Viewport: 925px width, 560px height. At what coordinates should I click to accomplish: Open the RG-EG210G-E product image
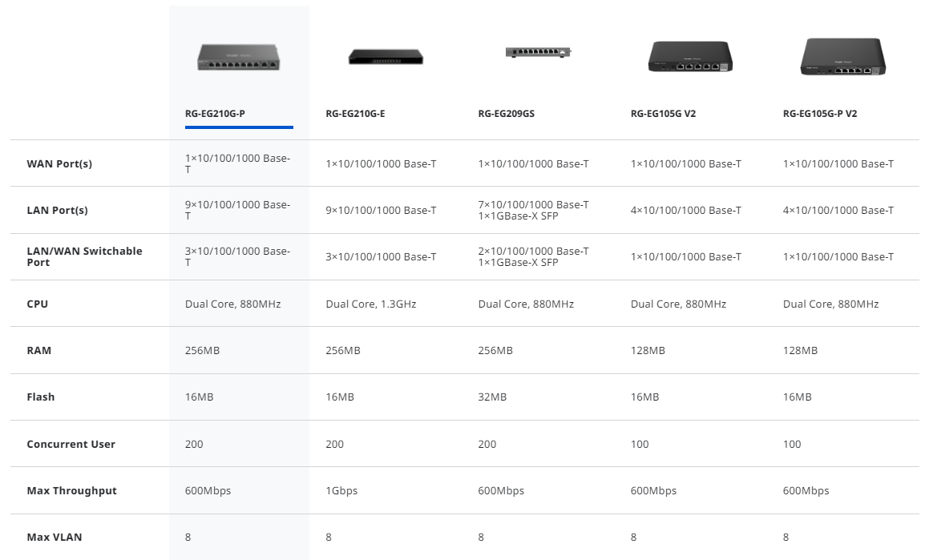(386, 57)
